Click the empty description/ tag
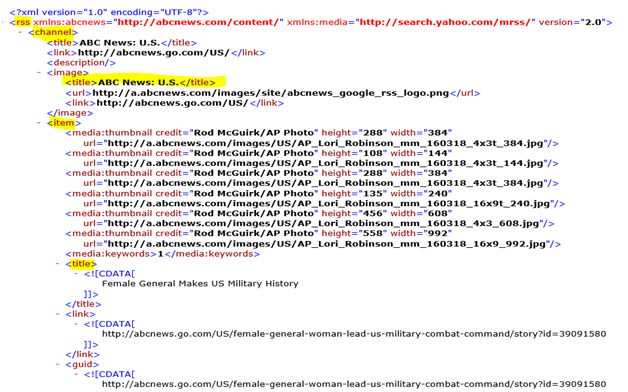This screenshot has width=628, height=392. (81, 62)
